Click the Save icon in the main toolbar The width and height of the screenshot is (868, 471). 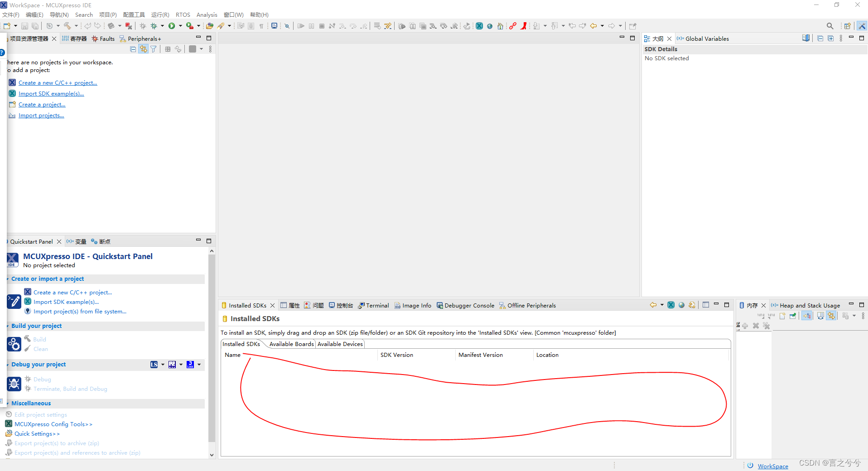click(x=24, y=26)
